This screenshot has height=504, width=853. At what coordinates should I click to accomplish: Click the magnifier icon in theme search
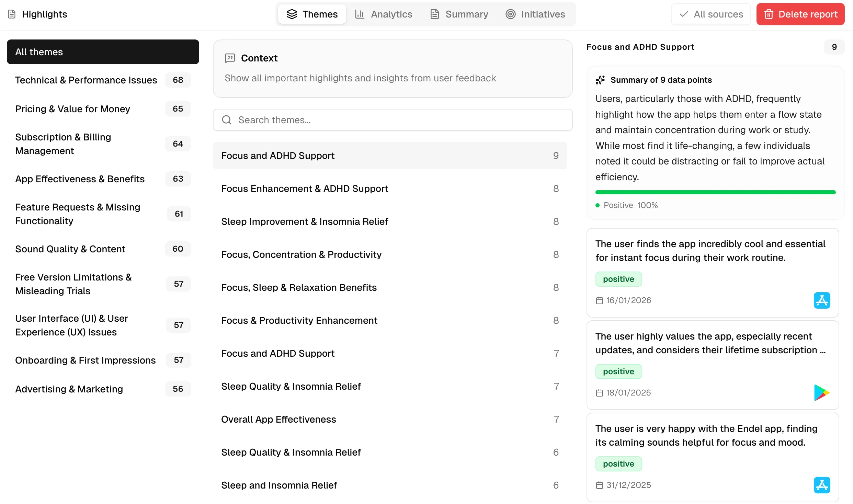click(x=227, y=120)
